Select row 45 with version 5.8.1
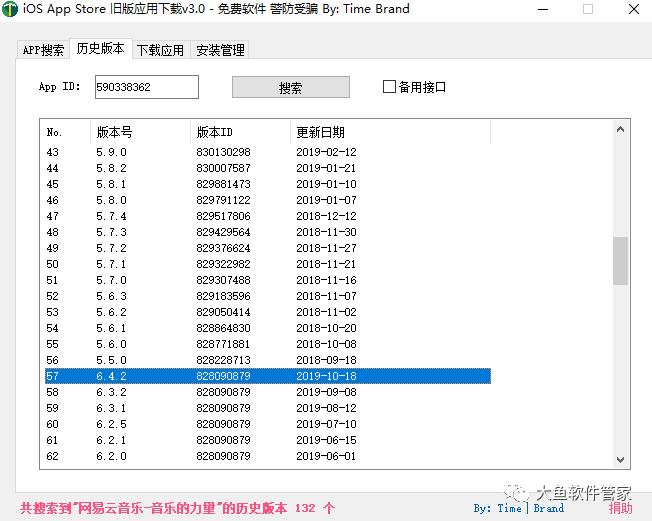Viewport: 652px width, 521px height. [x=268, y=184]
